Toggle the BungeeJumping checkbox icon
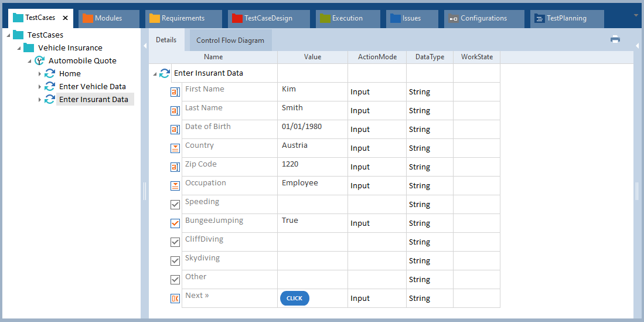The image size is (644, 322). [175, 223]
